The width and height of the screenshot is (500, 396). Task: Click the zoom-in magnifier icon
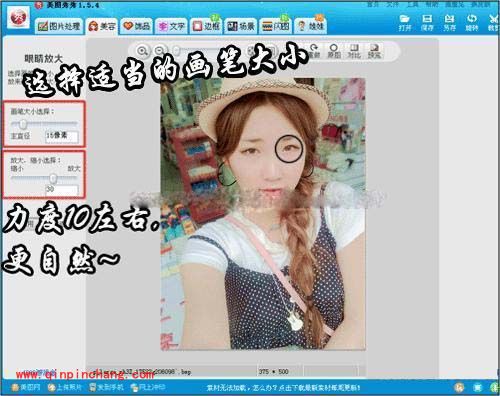pos(142,51)
